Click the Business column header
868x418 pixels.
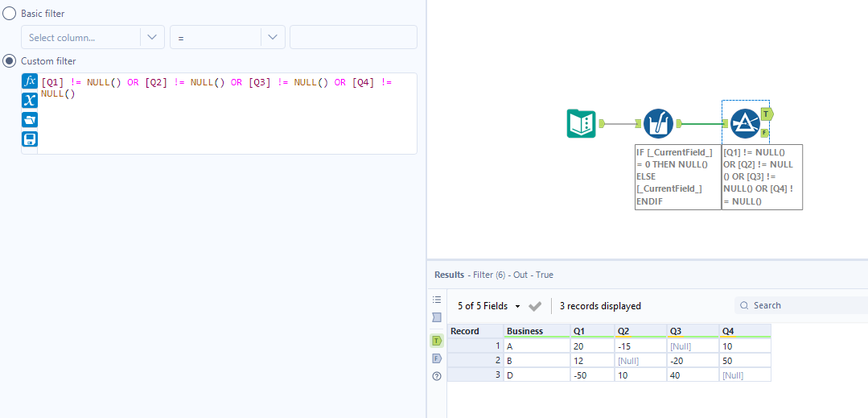coord(525,331)
